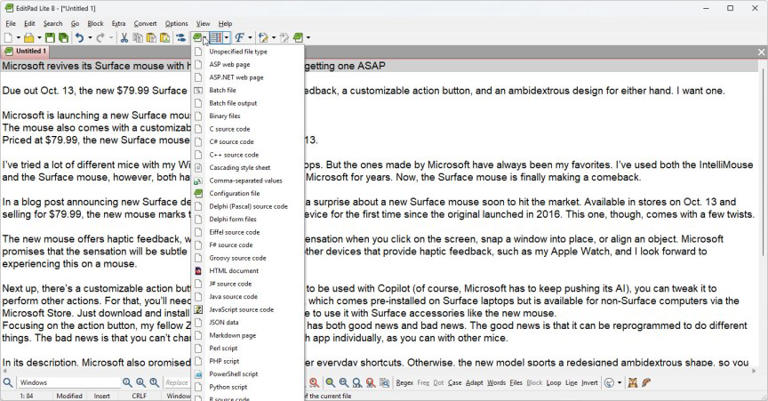768x401 pixels.
Task: Expand dropdown arrow of last toolbar green icon
Action: point(308,38)
